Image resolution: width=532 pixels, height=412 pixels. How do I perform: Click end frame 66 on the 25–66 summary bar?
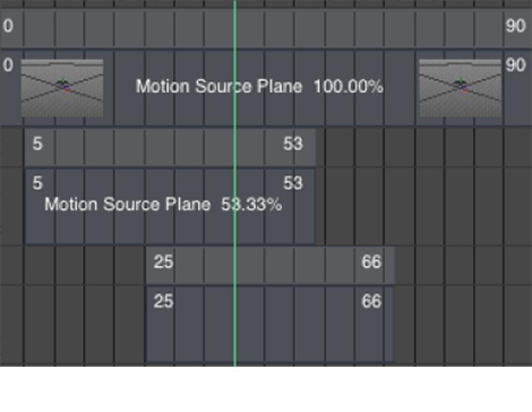tap(371, 262)
